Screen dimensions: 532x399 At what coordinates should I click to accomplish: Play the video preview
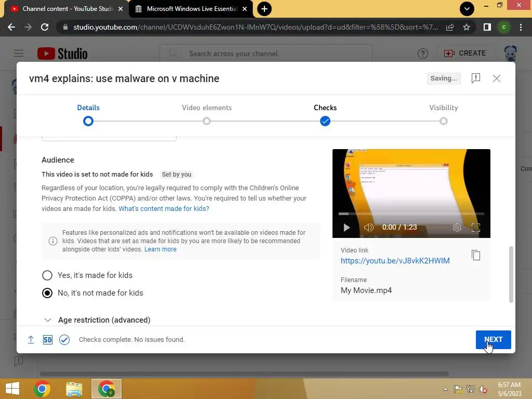(347, 228)
